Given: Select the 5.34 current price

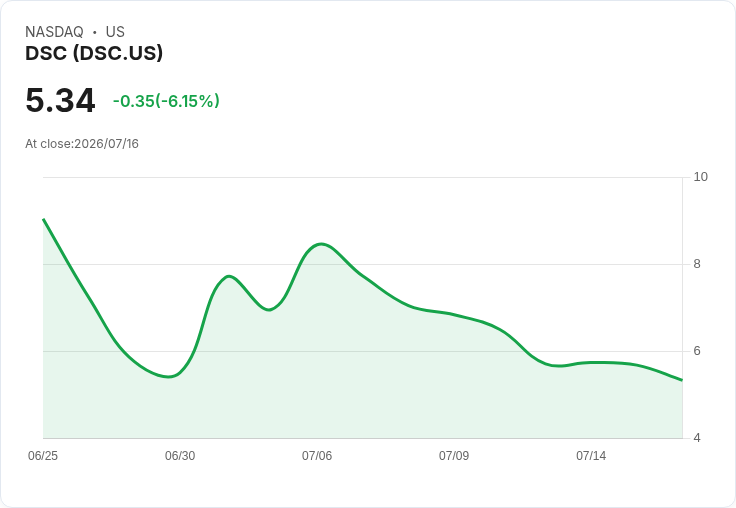Looking at the screenshot, I should [60, 100].
